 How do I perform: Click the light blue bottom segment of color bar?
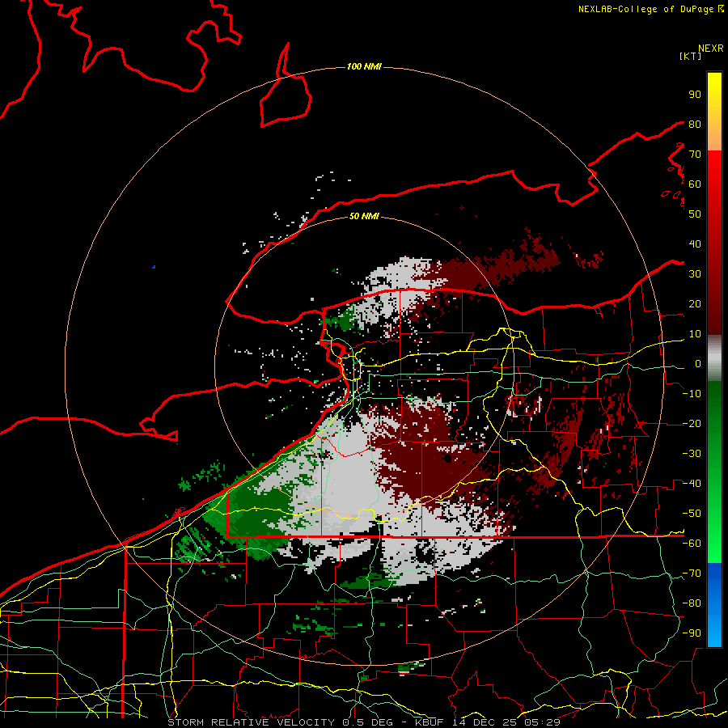point(714,630)
